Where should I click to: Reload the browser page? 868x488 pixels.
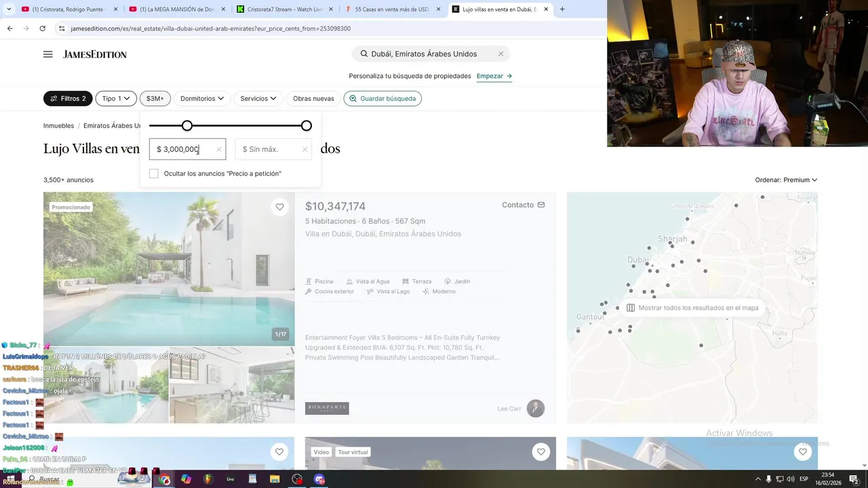(42, 28)
